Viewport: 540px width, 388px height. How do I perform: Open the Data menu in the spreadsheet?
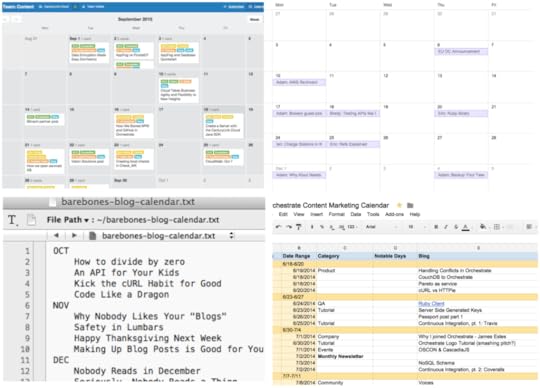[x=356, y=214]
